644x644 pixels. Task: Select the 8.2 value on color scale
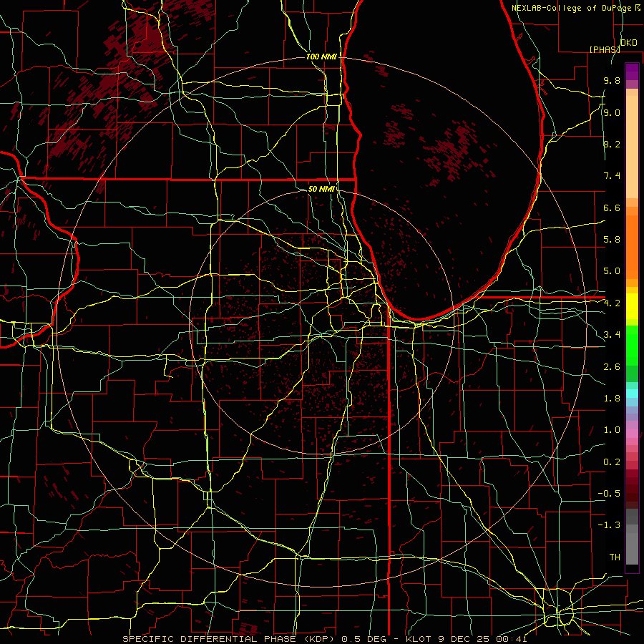[612, 144]
